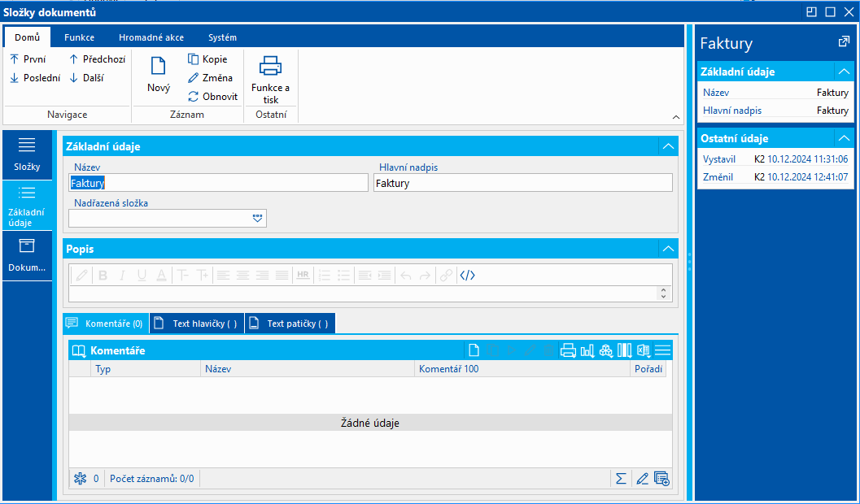
Task: Collapse the Ostatní údaje panel
Action: pos(844,138)
